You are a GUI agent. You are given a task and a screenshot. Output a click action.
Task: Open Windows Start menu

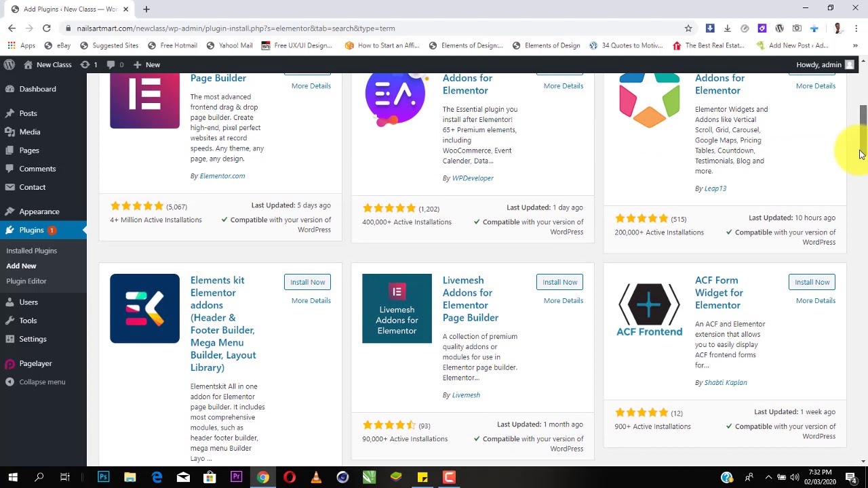pos(13,477)
